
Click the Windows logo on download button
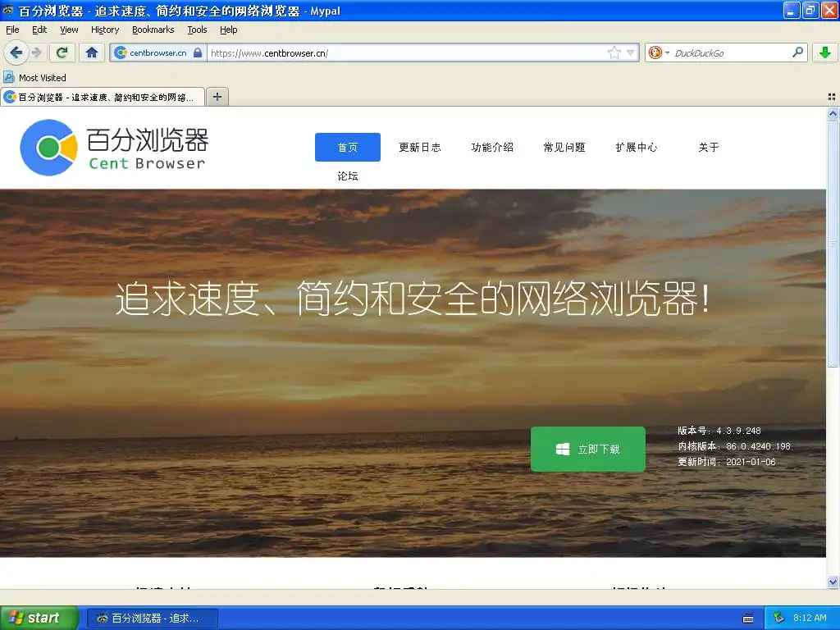tap(563, 449)
